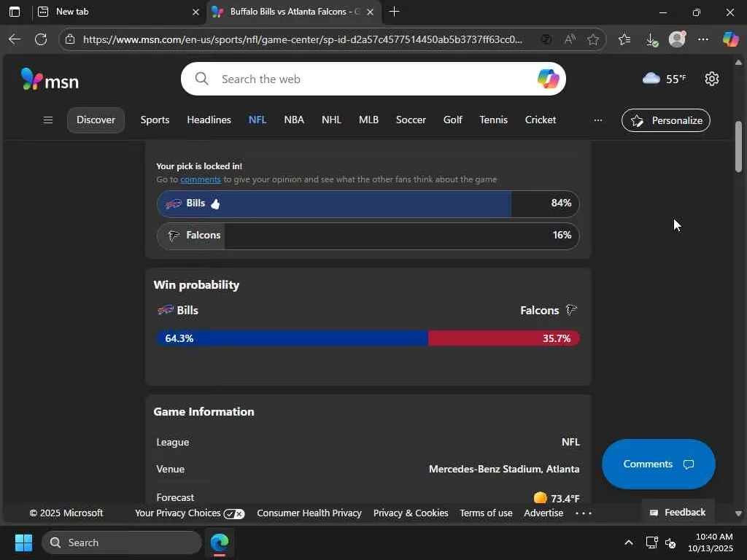Follow the comments hyperlink in pick text
Viewport: 747px width, 560px height.
click(x=200, y=179)
